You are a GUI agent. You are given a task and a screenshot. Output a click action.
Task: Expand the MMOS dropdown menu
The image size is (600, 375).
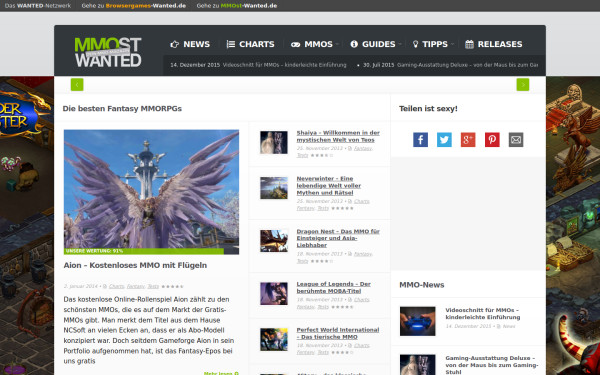pos(315,44)
